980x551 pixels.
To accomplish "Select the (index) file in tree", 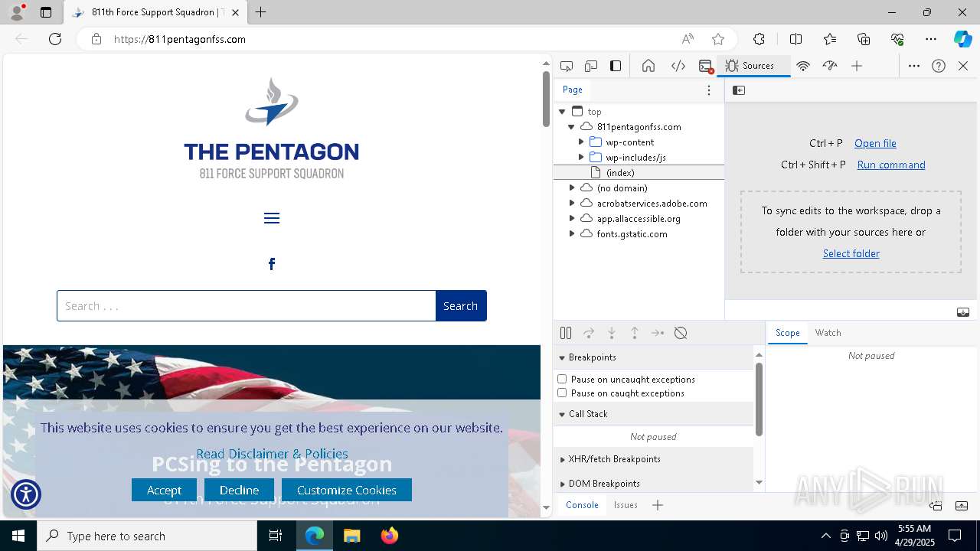I will click(639, 173).
